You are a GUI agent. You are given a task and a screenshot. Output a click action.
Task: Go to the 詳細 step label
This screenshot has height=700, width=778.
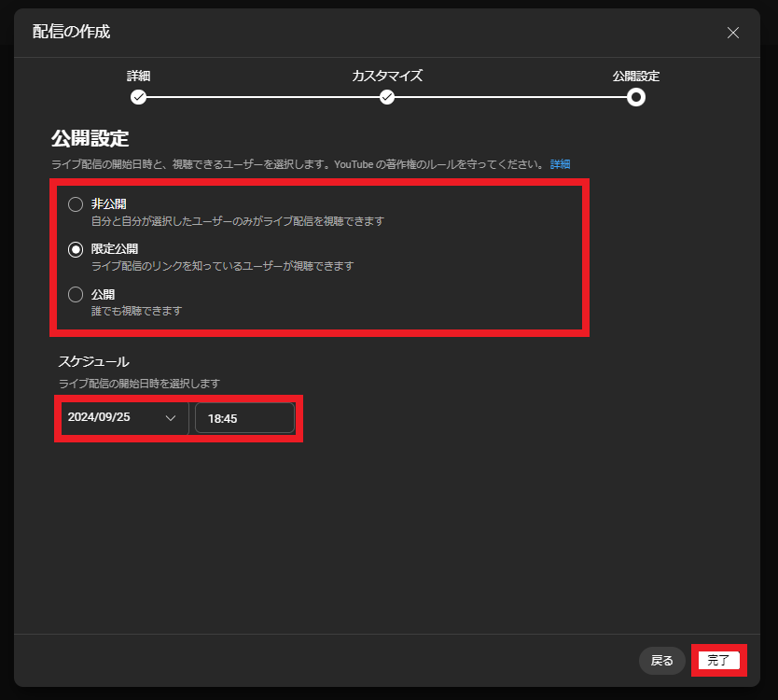(138, 76)
